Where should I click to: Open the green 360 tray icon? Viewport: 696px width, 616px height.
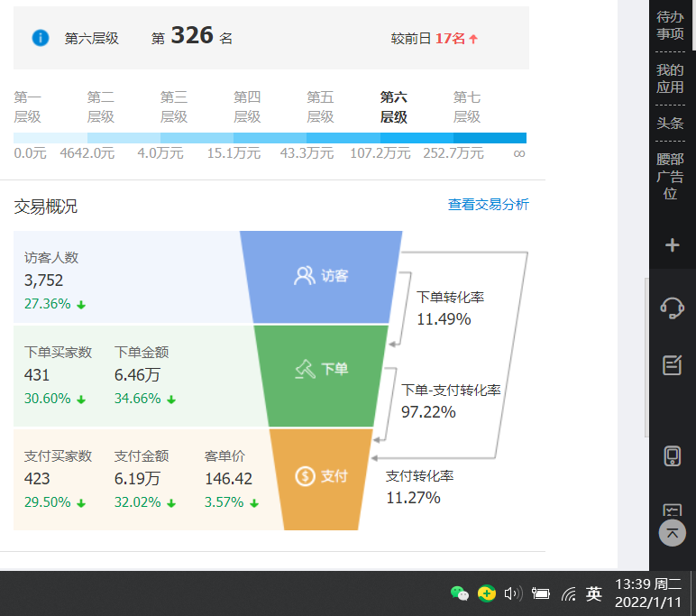point(487,593)
